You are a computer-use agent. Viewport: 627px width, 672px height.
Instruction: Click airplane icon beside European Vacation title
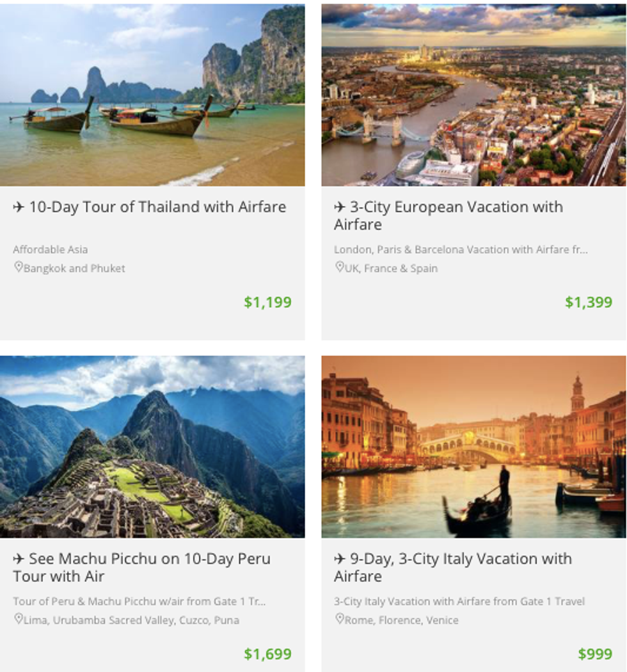(340, 207)
